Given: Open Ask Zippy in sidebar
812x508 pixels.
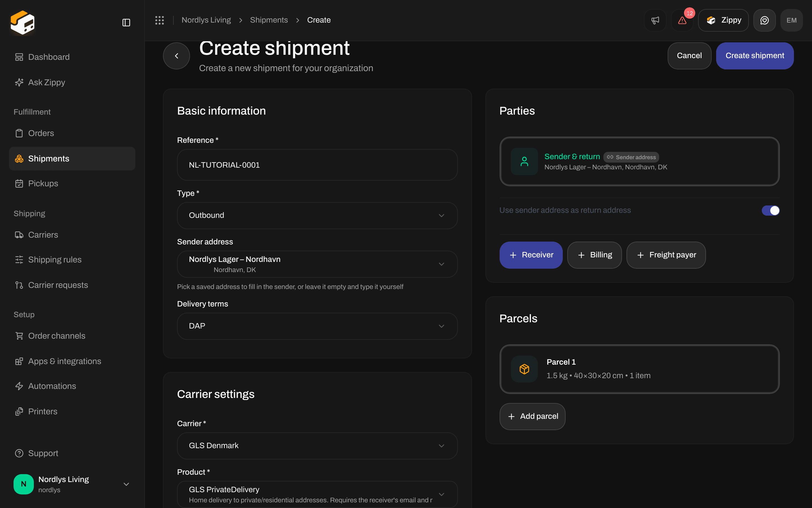Looking at the screenshot, I should pos(72,82).
